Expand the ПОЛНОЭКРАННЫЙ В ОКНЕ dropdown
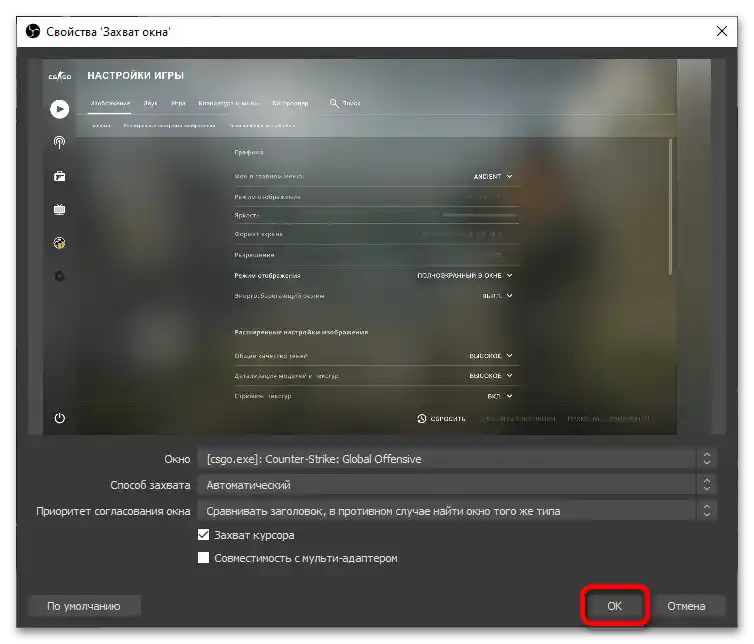Screen dimensions: 754x644 pos(465,276)
